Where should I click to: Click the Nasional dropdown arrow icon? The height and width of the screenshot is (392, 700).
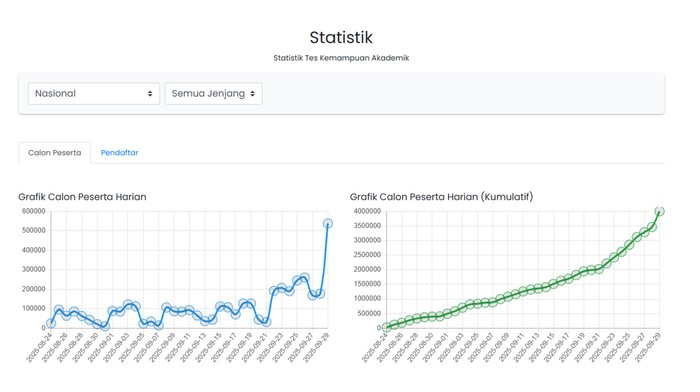click(150, 94)
